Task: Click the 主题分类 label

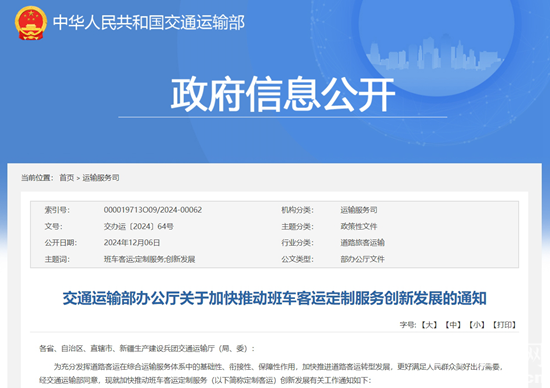Action: click(297, 226)
